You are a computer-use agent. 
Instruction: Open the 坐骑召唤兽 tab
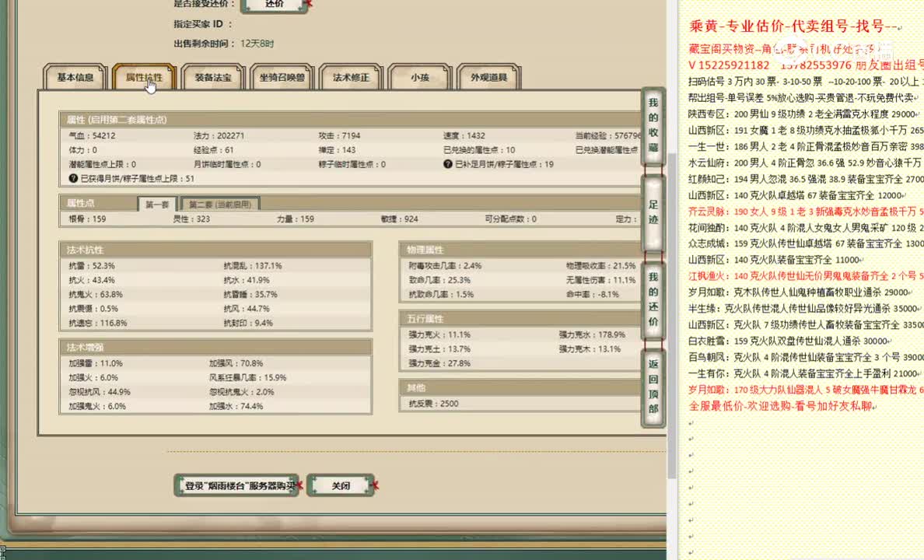(x=282, y=77)
